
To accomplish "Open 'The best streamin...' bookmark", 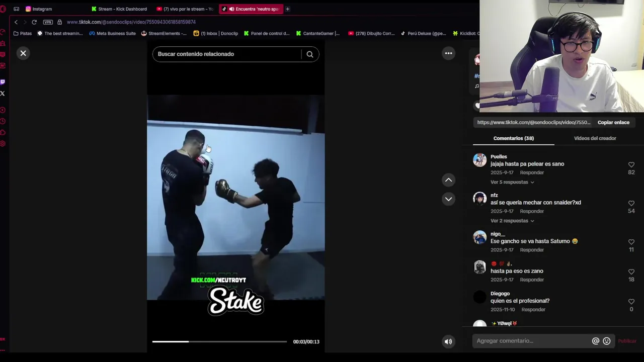I will point(60,34).
